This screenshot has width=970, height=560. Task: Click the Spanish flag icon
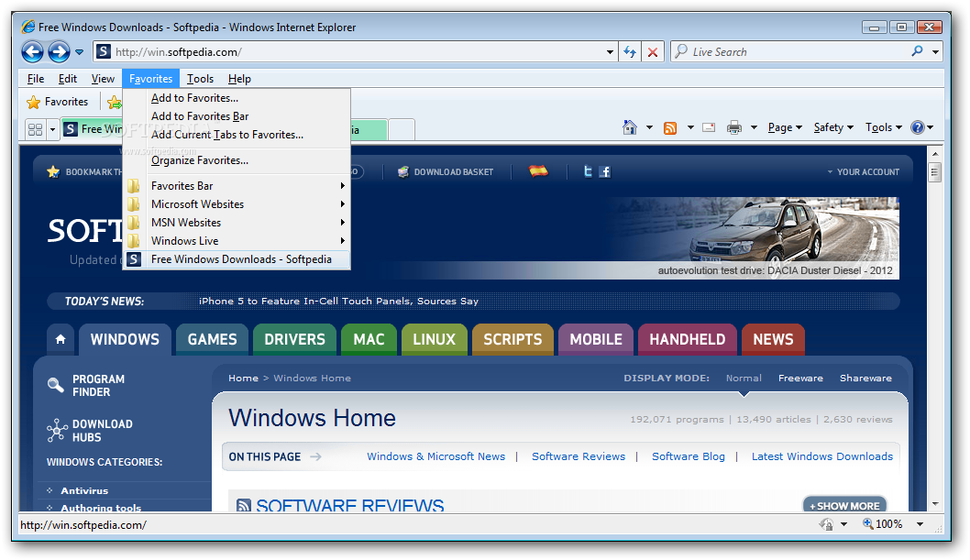coord(538,170)
